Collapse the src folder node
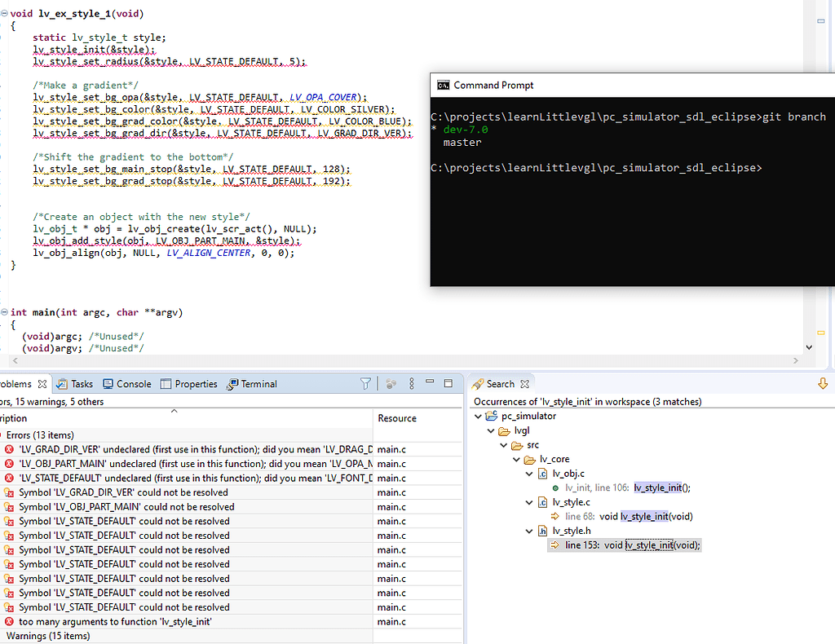 coord(504,445)
